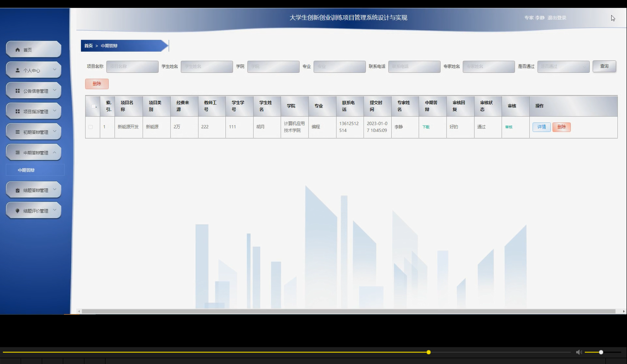
Task: Expand the 项目指派管理 menu chevron
Action: pos(55,111)
